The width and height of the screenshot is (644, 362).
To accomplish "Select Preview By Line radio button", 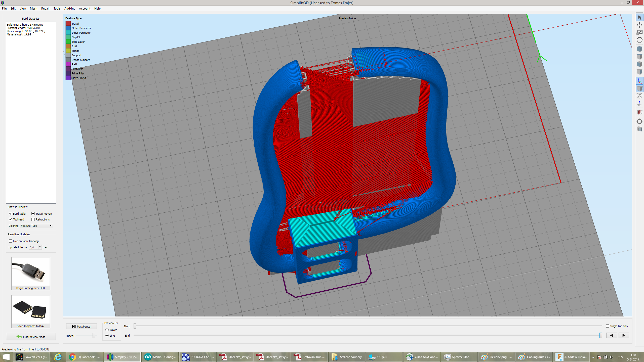I will 107,336.
